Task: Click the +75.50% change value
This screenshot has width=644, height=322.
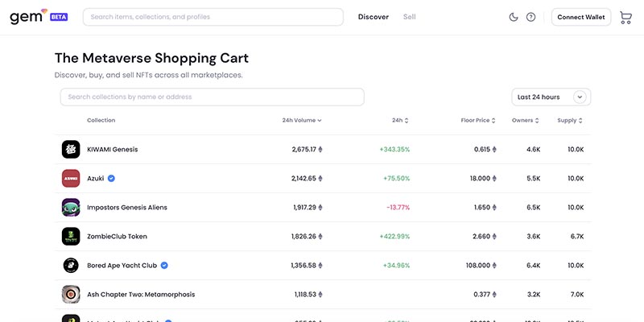Action: tap(396, 178)
